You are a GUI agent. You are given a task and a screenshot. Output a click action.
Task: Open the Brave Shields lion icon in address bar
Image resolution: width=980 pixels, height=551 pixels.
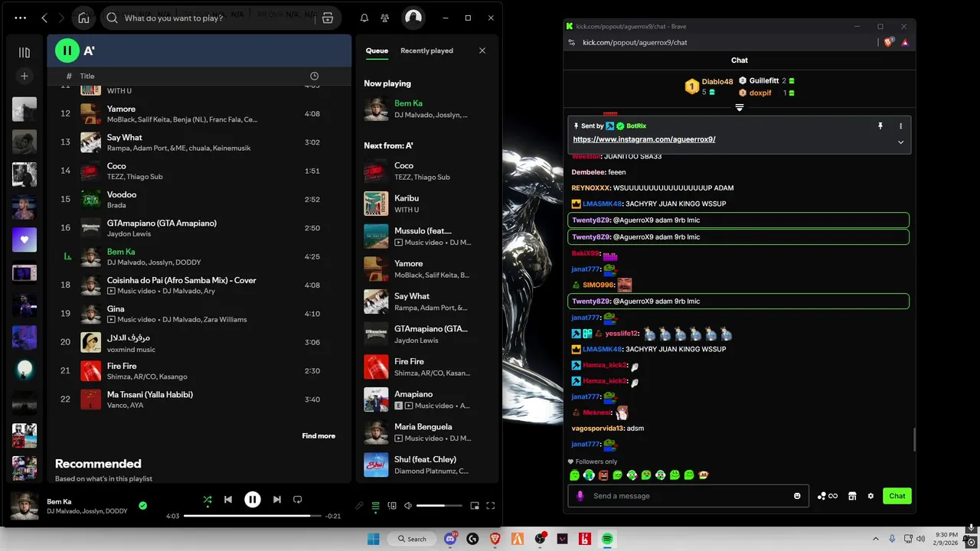click(x=888, y=42)
